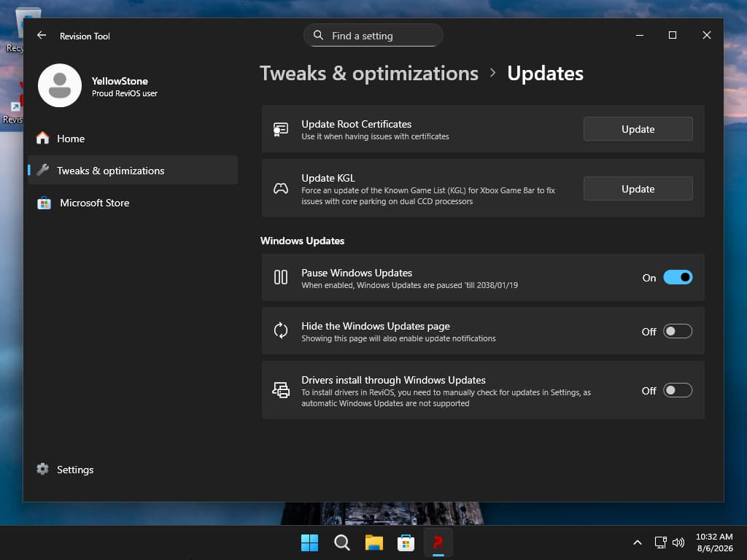Click the Pause Windows Updates description text
The image size is (747, 560).
pos(409,285)
